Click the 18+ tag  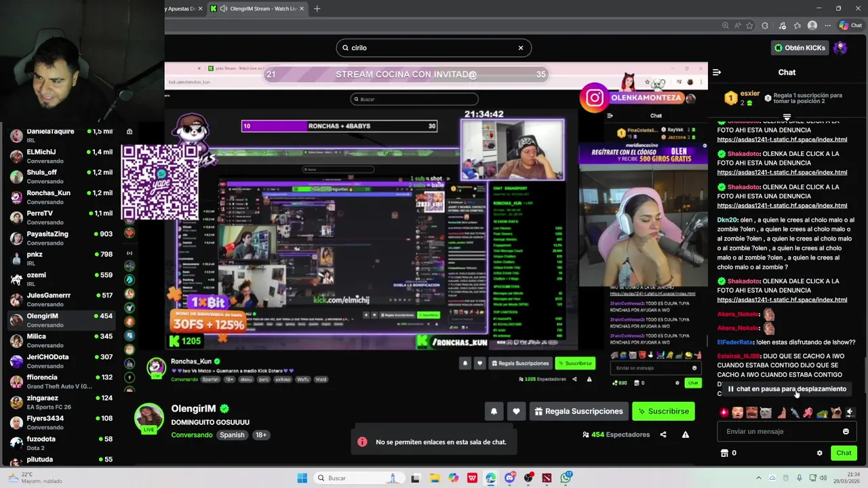coord(261,435)
